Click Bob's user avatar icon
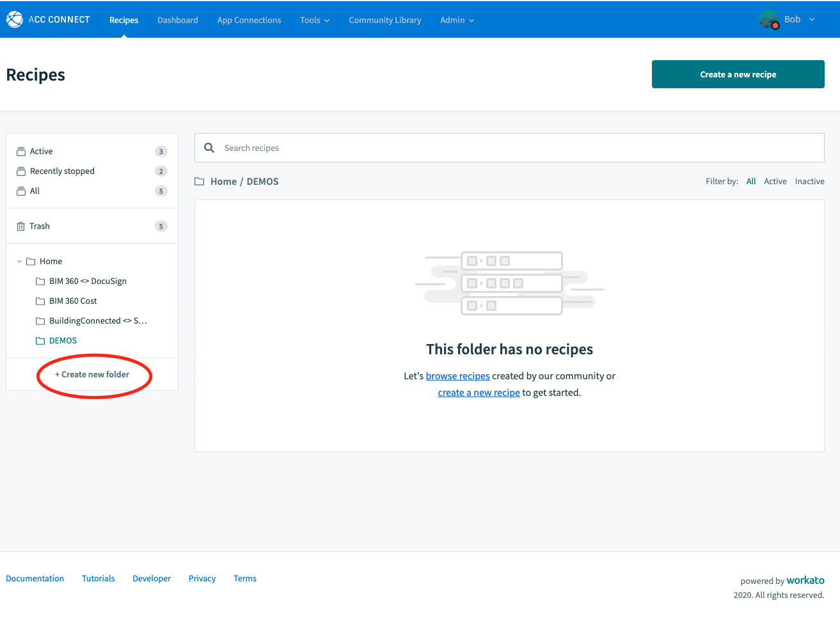The width and height of the screenshot is (840, 621). coord(768,19)
